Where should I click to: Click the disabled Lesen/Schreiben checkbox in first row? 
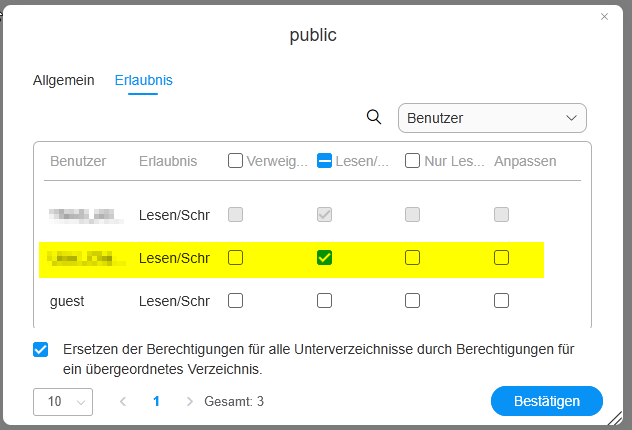pos(324,214)
